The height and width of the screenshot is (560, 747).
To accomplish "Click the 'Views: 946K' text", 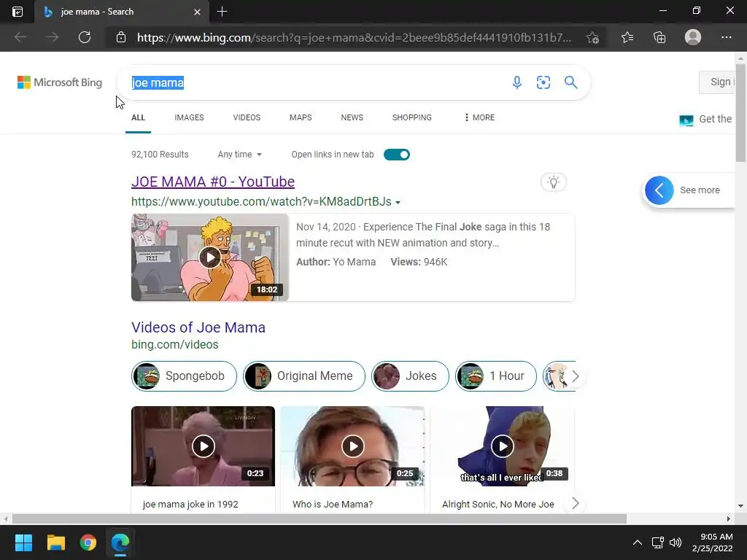I will [419, 262].
